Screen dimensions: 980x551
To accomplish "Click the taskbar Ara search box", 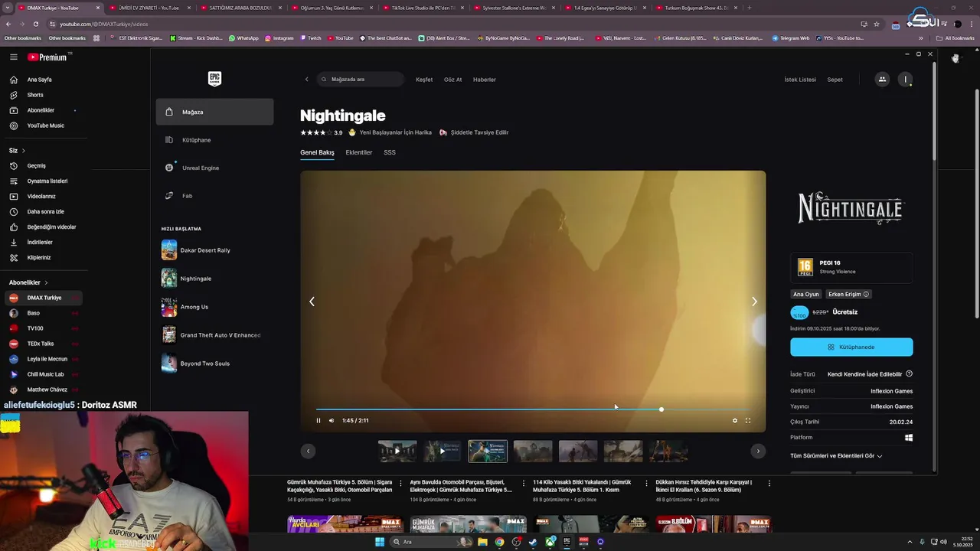I will click(x=432, y=542).
